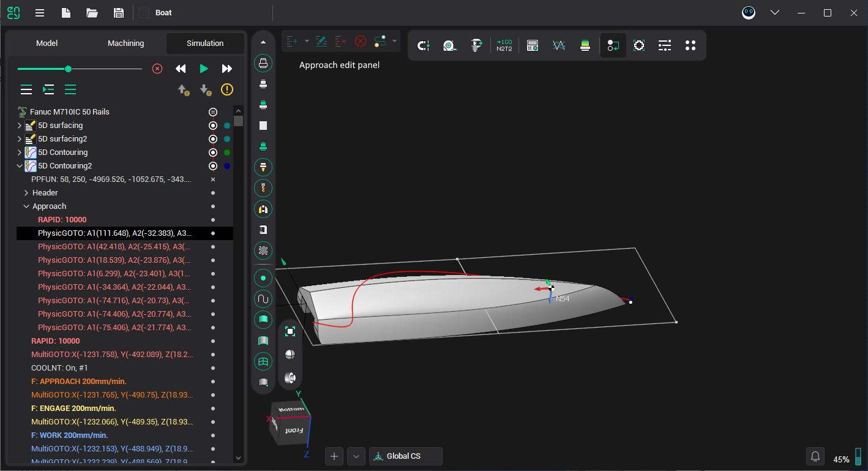This screenshot has width=868, height=471.
Task: Click the N2T2 go-to block icon
Action: click(x=504, y=45)
